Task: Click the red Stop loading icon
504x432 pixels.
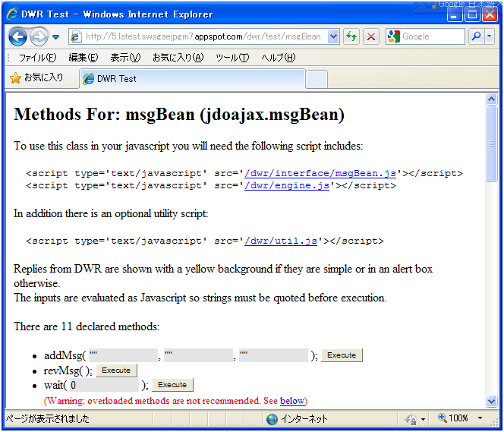Action: [x=371, y=36]
